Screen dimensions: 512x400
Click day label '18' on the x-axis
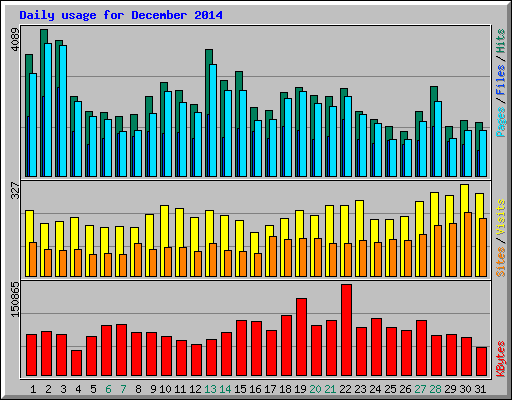tap(285, 389)
